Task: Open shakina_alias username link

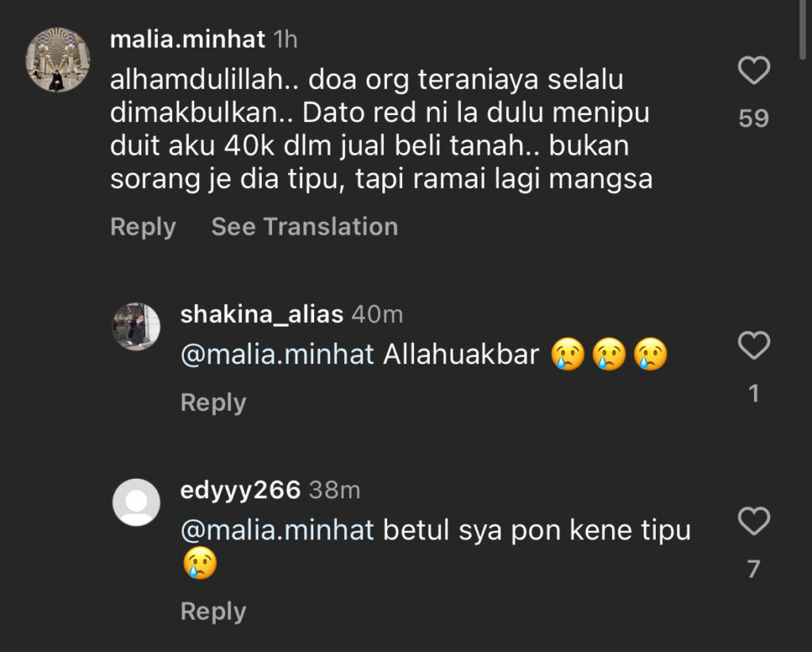Action: pyautogui.click(x=262, y=314)
